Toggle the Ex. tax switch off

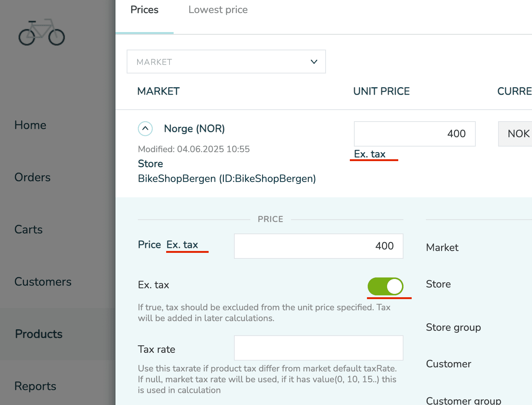(385, 286)
